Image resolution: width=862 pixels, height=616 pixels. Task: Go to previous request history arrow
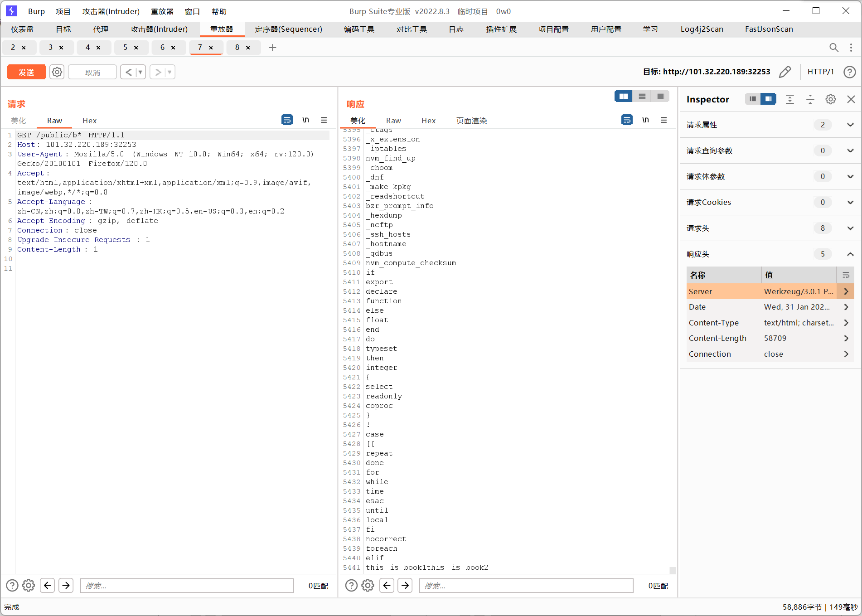(x=128, y=72)
